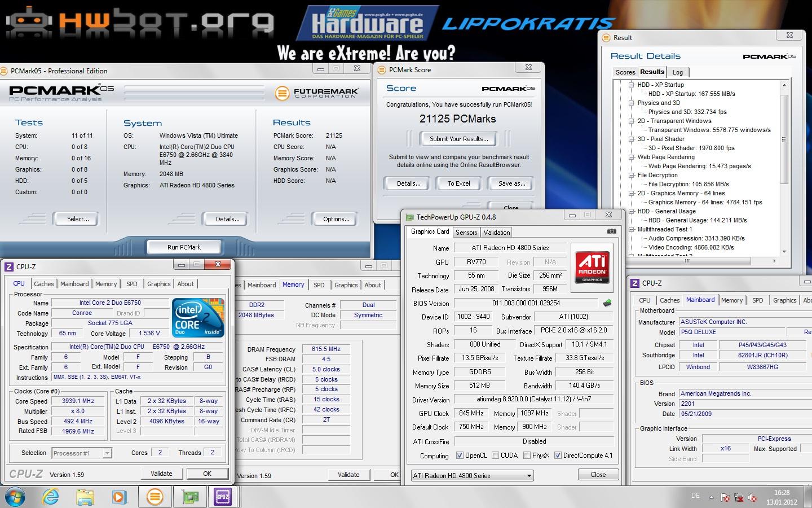Click the clock showing 16:28
Screen dimensions: 812x508
[x=782, y=493]
